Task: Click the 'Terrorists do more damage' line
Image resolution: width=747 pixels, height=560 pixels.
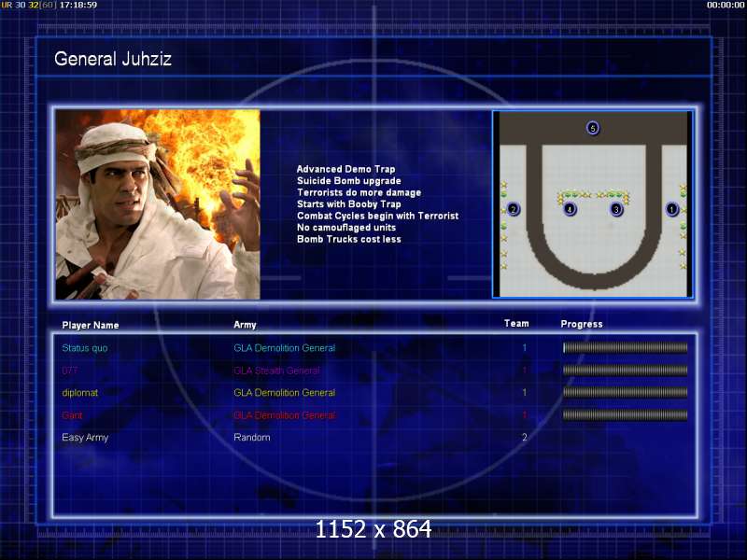Action: 359,193
